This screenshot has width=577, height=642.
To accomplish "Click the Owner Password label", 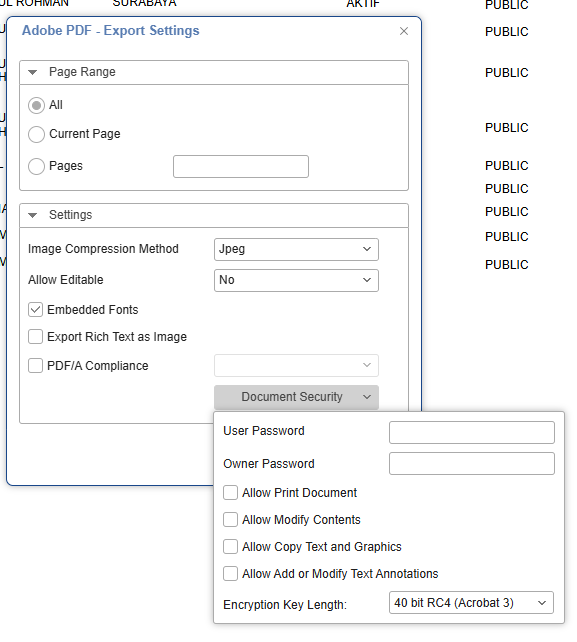I will [x=269, y=464].
